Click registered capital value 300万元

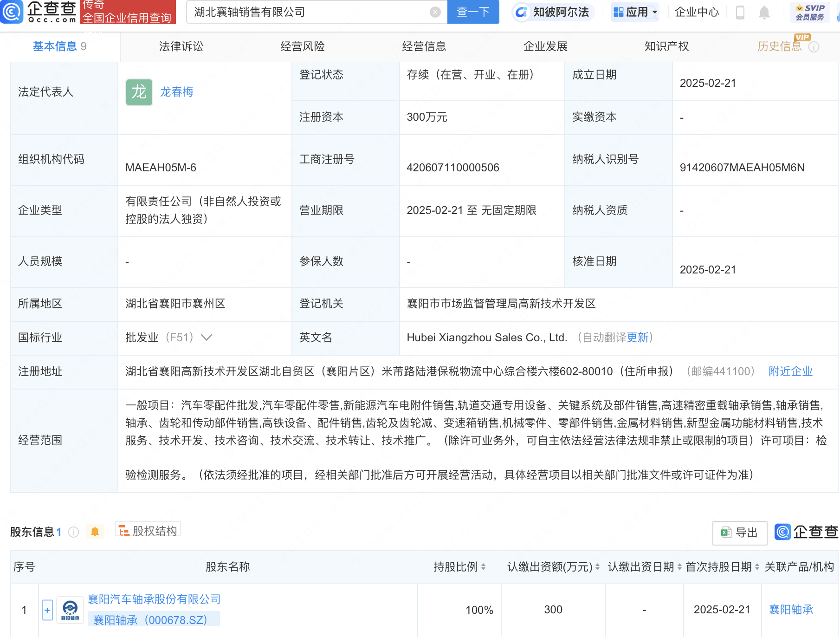coord(427,117)
